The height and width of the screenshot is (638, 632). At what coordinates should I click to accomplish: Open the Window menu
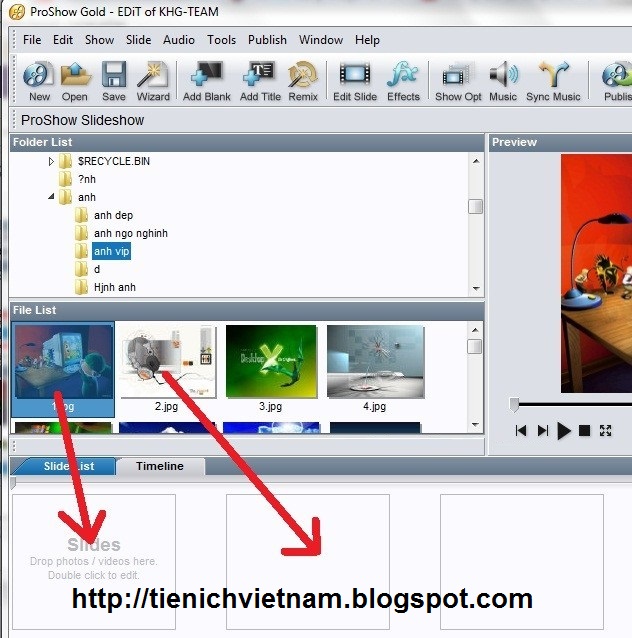[x=321, y=40]
